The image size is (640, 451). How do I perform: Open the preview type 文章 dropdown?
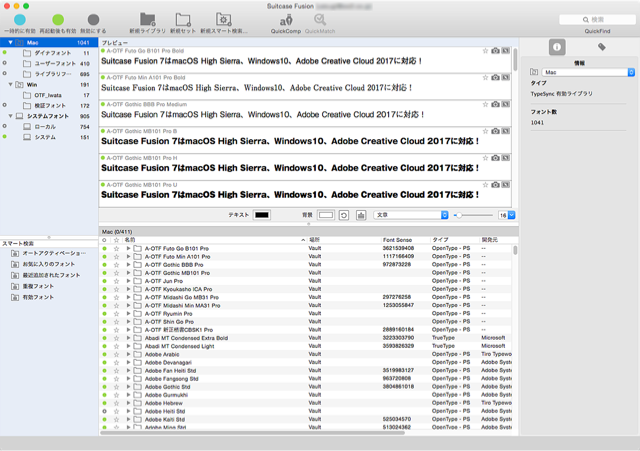pyautogui.click(x=411, y=215)
